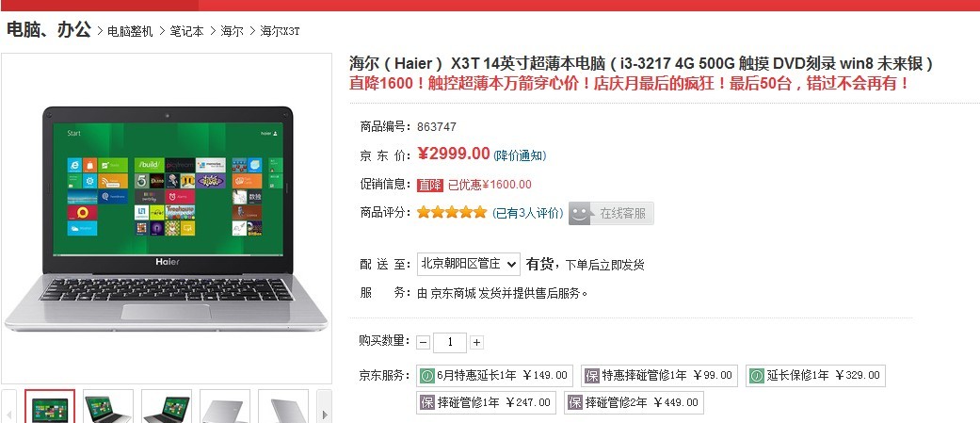Viewport: 980px width, 423px height.
Task: Open the 笔记本 breadcrumb category
Action: tap(187, 31)
